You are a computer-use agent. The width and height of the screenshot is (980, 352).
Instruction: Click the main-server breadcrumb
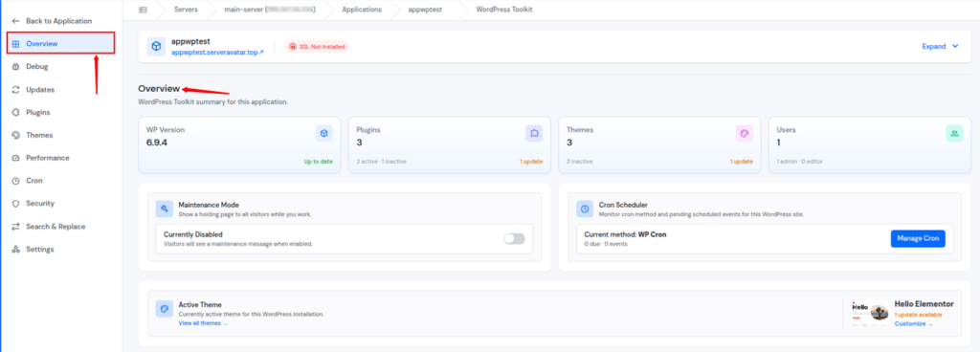point(270,10)
